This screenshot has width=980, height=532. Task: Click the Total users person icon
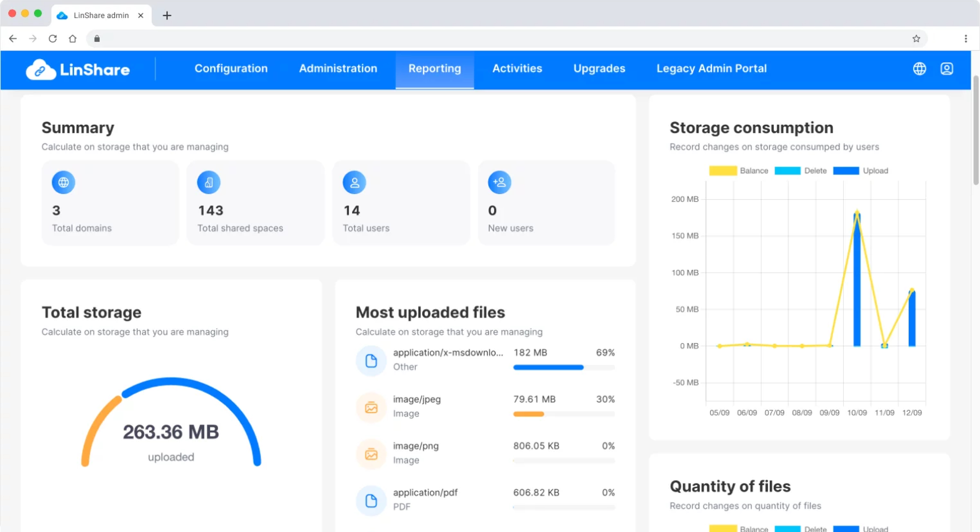point(354,182)
